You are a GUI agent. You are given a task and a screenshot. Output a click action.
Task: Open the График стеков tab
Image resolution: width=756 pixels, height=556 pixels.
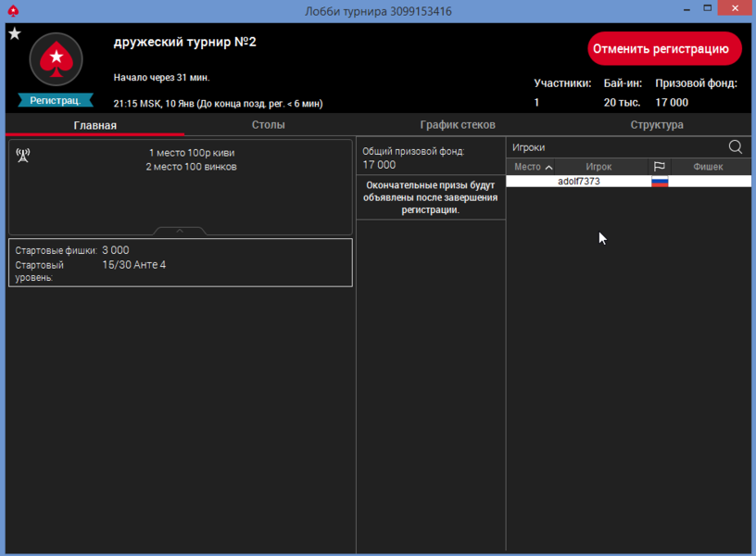(x=458, y=125)
